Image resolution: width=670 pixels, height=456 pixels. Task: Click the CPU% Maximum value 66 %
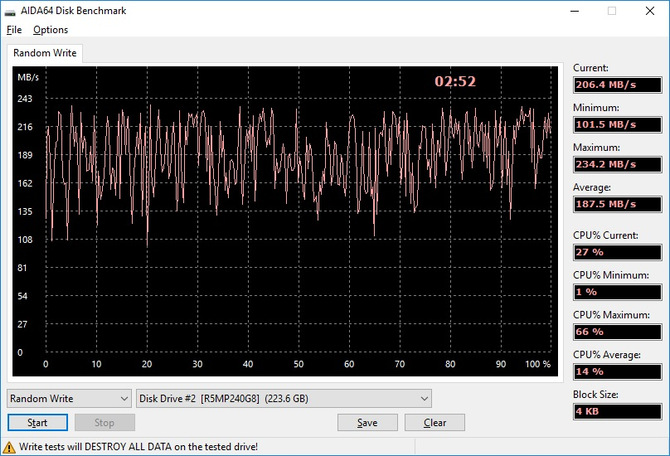617,332
